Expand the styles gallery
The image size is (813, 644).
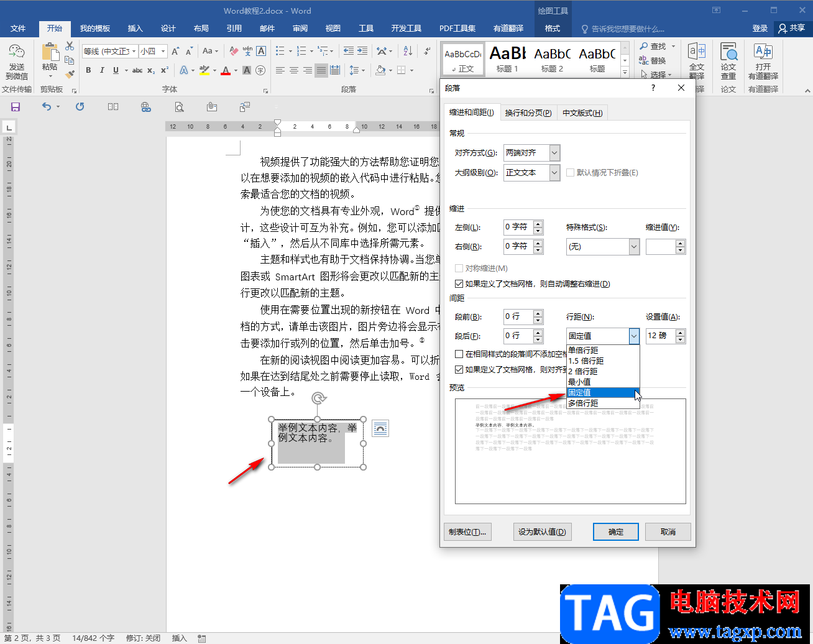pos(625,73)
